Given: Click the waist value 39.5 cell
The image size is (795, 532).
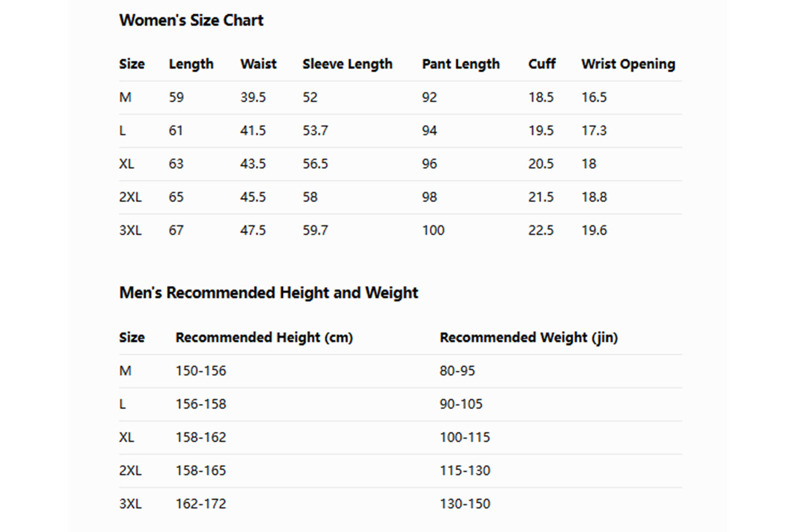Looking at the screenshot, I should 253,97.
